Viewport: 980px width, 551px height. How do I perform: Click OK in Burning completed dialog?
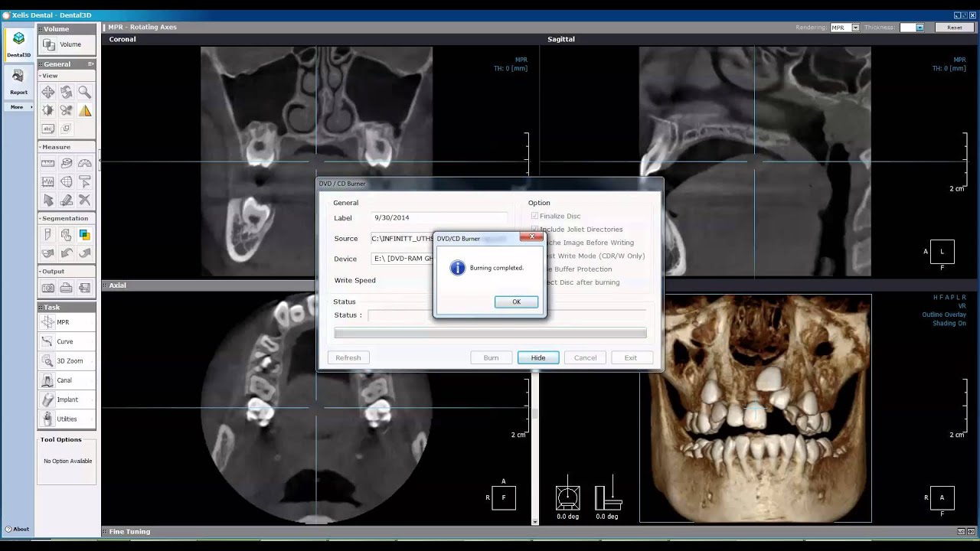[516, 302]
